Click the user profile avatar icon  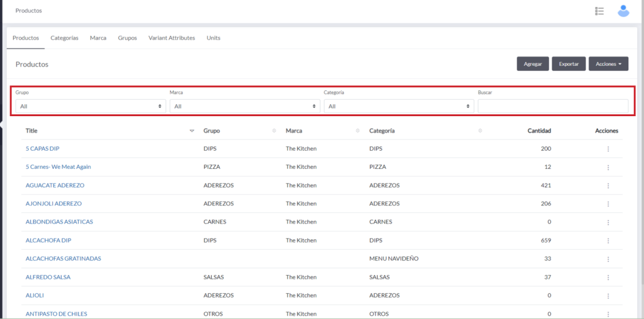tap(623, 11)
